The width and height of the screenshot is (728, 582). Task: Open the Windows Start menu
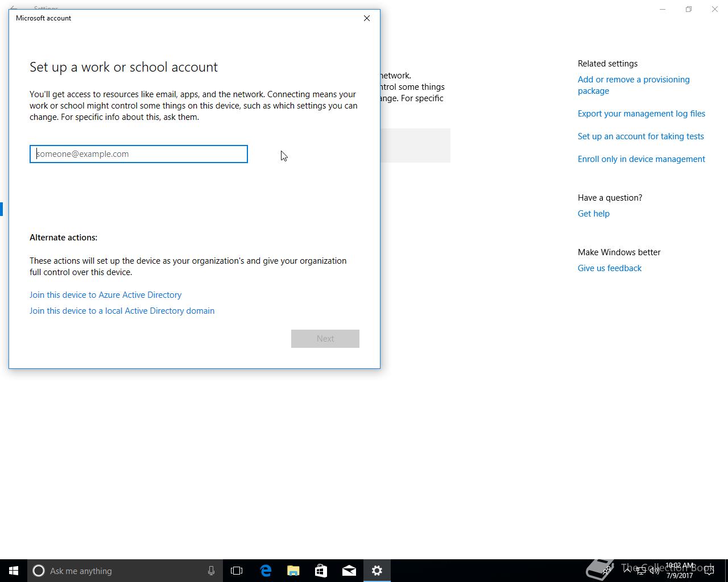[x=14, y=571]
